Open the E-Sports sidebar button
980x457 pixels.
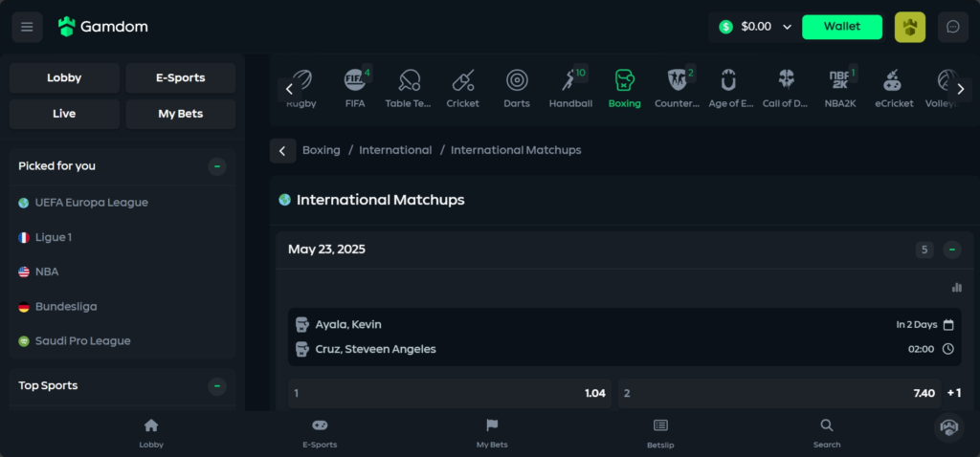181,78
